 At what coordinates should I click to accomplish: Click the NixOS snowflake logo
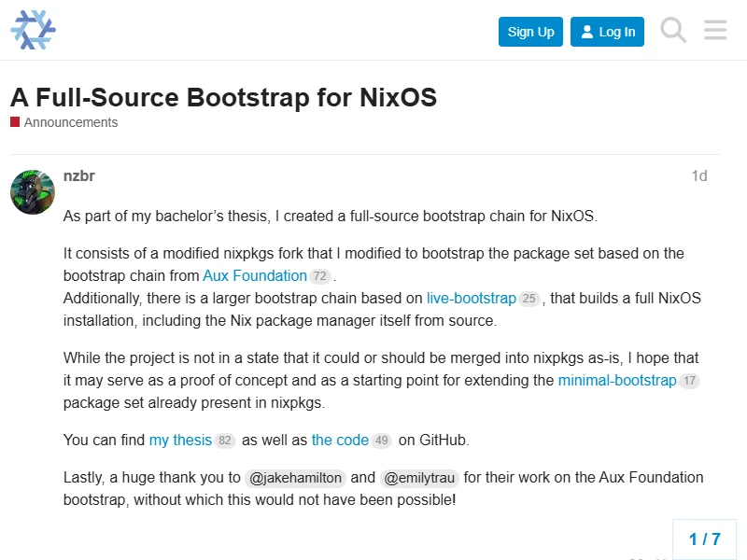33,31
